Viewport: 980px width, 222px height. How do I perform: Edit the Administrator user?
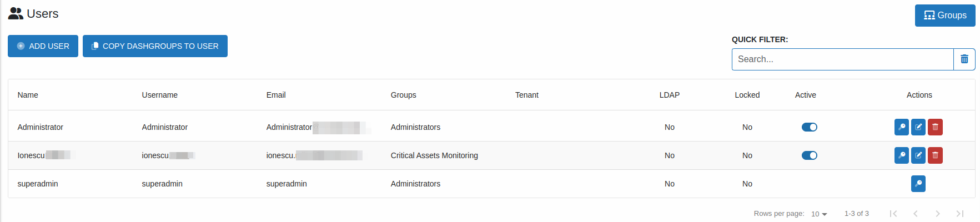click(x=918, y=127)
